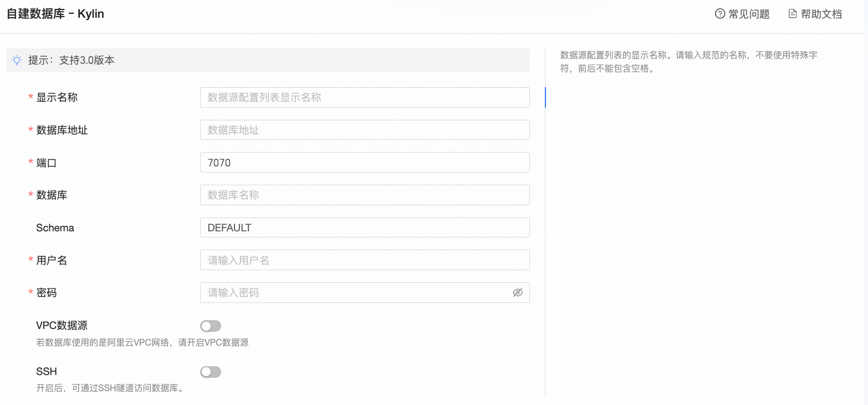Click the 提示：支持3.0版本 notice text

(72, 60)
